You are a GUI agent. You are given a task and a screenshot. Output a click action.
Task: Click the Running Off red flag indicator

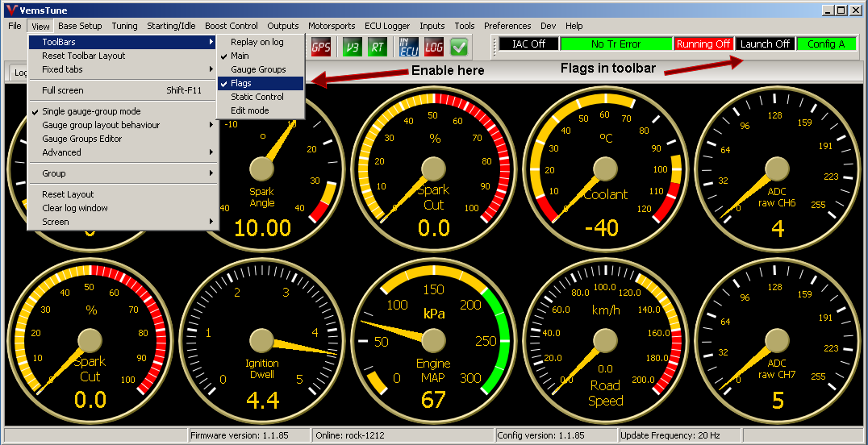click(703, 44)
